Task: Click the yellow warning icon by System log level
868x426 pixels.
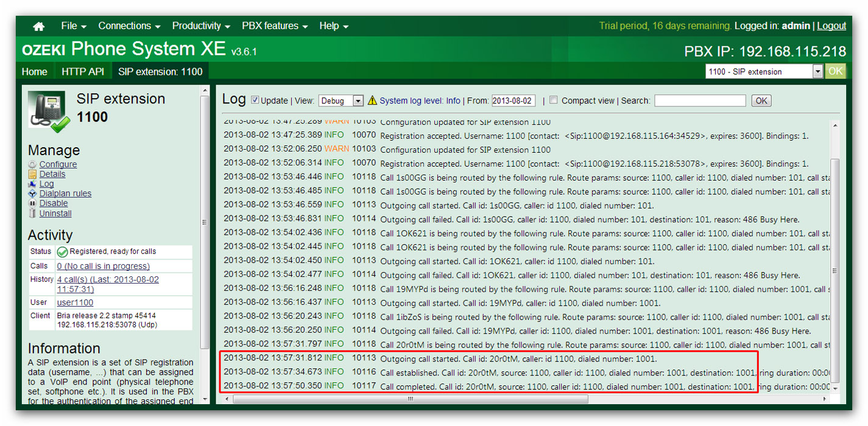Action: pyautogui.click(x=372, y=100)
